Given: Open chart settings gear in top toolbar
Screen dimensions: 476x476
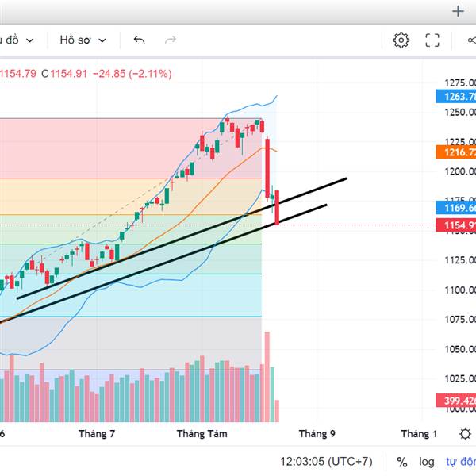Looking at the screenshot, I should click(x=401, y=40).
